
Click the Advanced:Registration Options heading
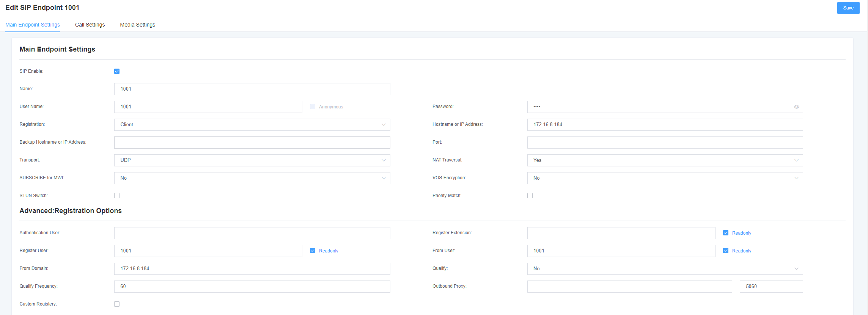point(71,211)
